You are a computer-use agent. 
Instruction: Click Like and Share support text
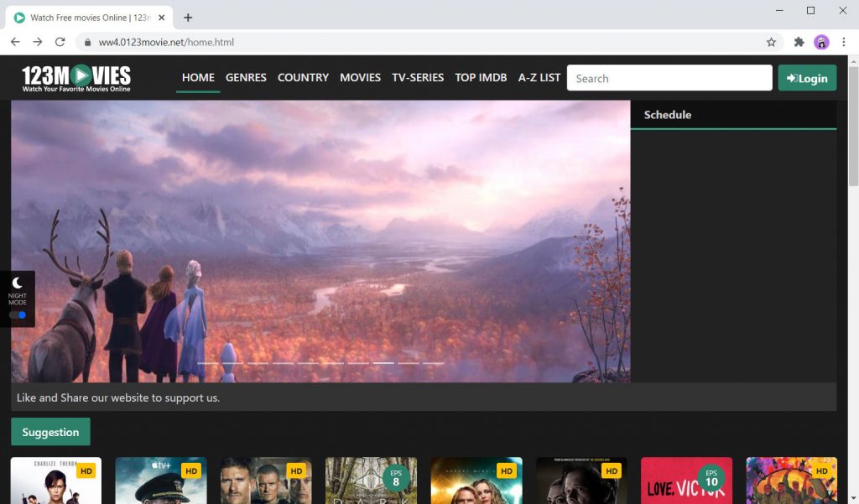tap(118, 397)
